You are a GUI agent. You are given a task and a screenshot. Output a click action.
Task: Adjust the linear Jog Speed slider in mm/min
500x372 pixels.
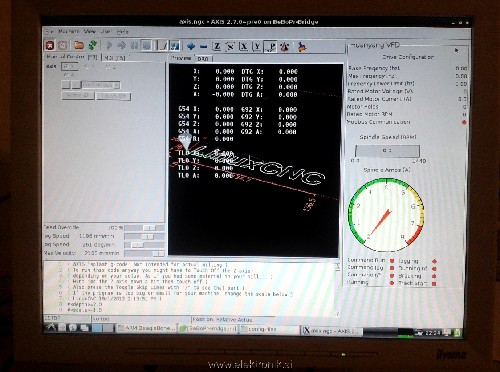tap(145, 236)
